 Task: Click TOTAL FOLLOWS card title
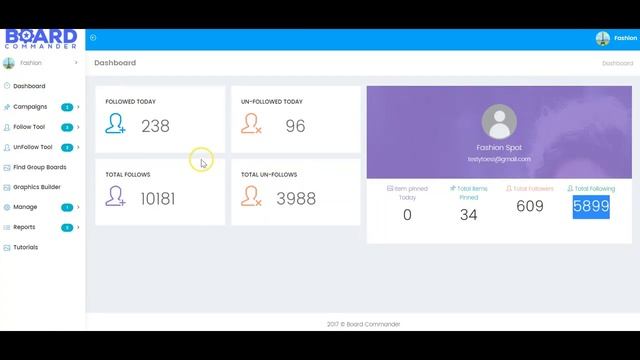click(x=128, y=175)
